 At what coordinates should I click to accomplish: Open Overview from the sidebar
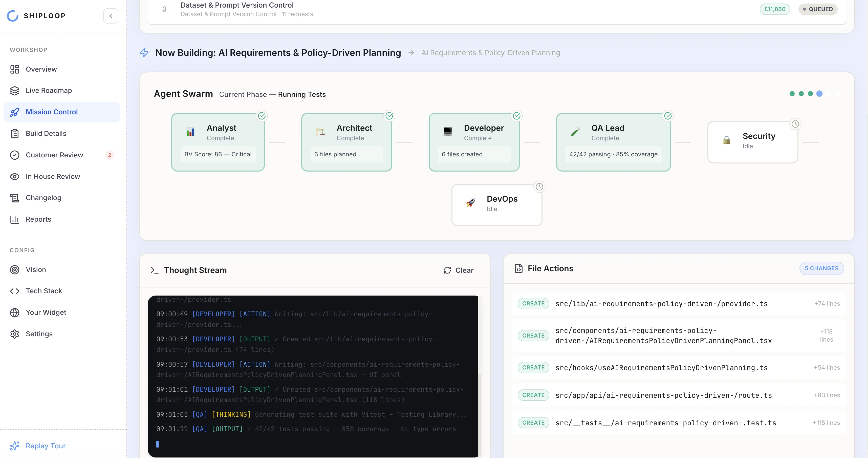pos(41,69)
